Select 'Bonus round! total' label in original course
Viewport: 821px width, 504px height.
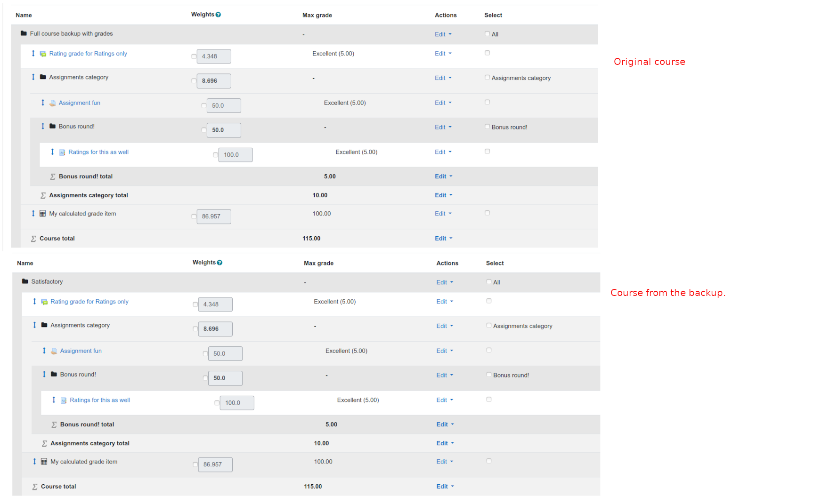(86, 176)
